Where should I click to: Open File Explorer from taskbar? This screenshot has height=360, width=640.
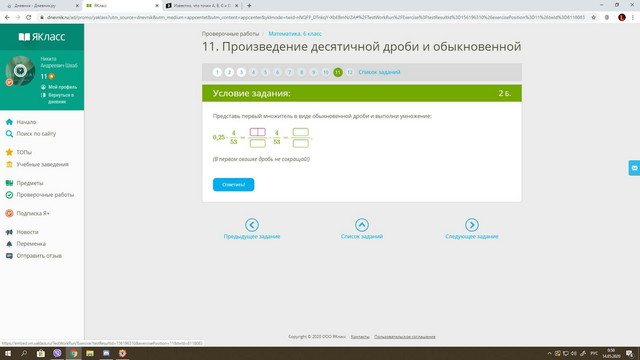(90, 353)
